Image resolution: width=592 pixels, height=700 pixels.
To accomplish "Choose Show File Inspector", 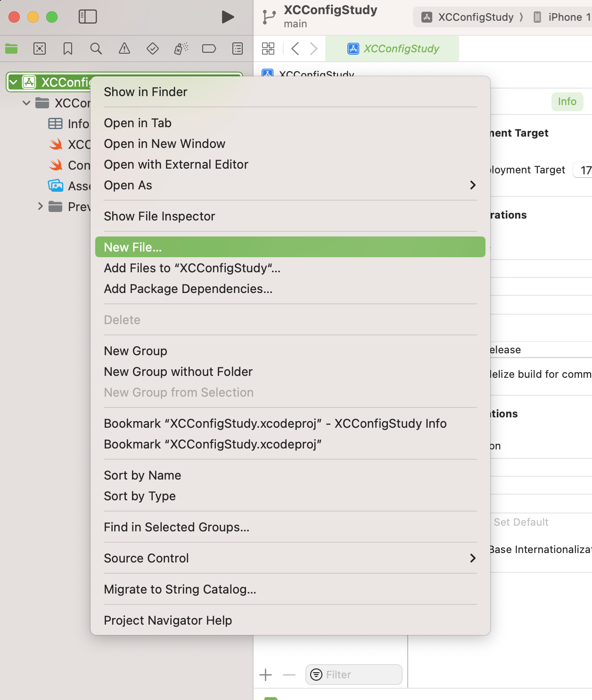I will point(290,216).
